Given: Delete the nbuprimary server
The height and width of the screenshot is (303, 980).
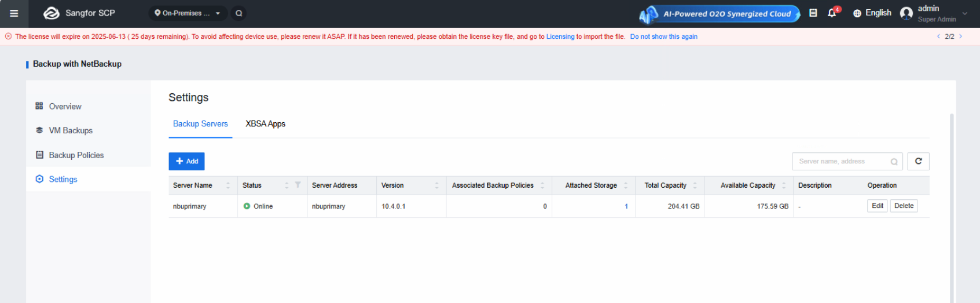Looking at the screenshot, I should pyautogui.click(x=904, y=206).
